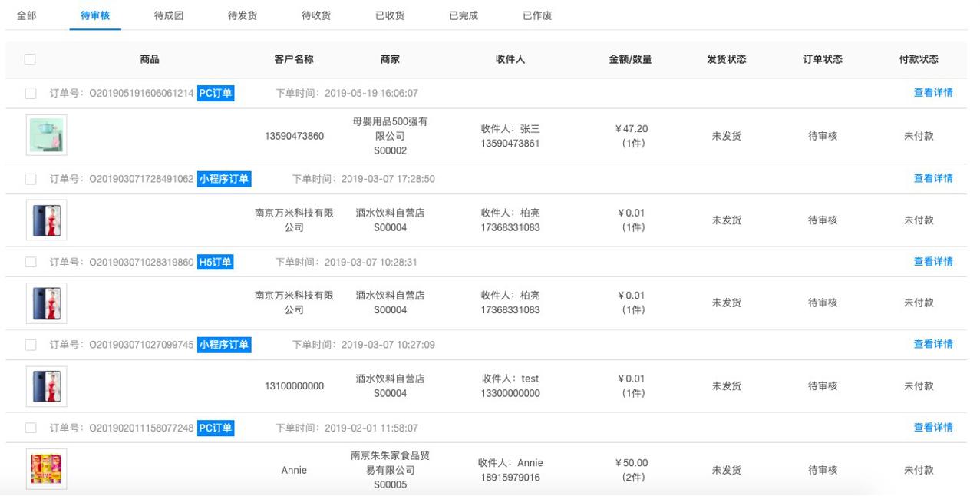Check the box for order O201902011158077248
The height and width of the screenshot is (496, 980).
click(31, 428)
